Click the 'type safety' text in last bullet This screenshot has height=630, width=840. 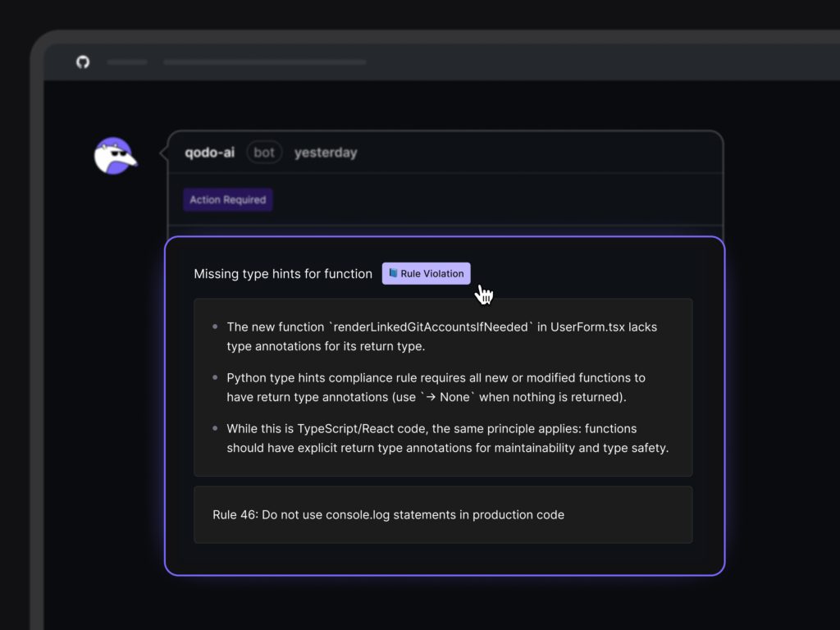coord(635,449)
